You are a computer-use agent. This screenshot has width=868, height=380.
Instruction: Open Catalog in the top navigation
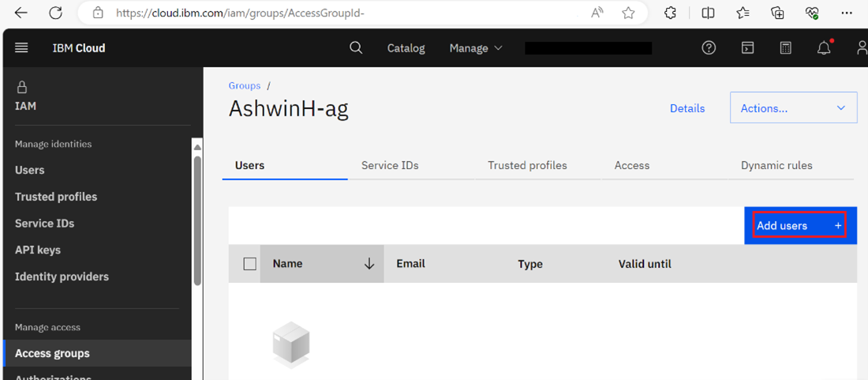[406, 48]
